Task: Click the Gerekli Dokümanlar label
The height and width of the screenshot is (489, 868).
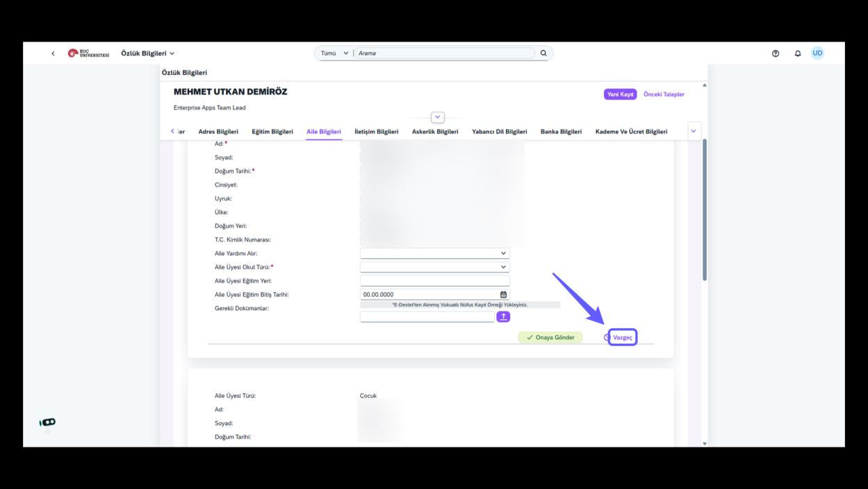Action: tap(242, 308)
